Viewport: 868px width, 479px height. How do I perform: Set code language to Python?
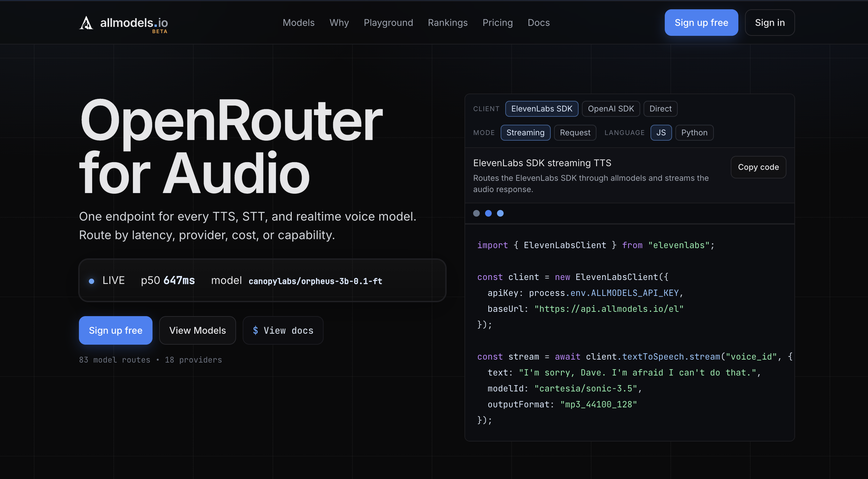694,133
